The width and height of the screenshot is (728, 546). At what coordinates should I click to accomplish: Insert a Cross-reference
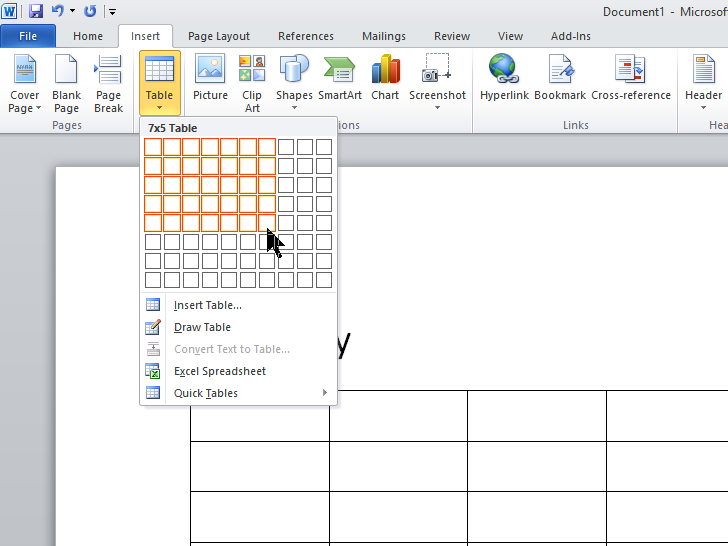click(630, 79)
